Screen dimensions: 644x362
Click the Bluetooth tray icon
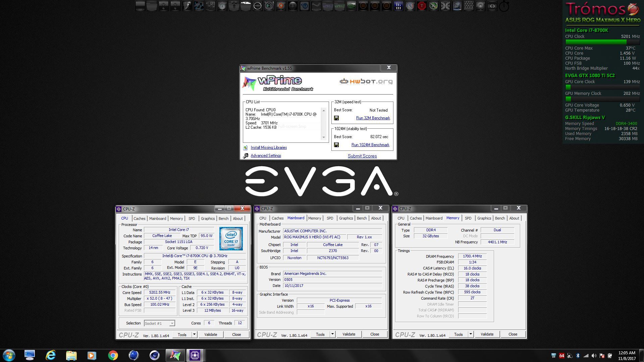[x=578, y=356]
